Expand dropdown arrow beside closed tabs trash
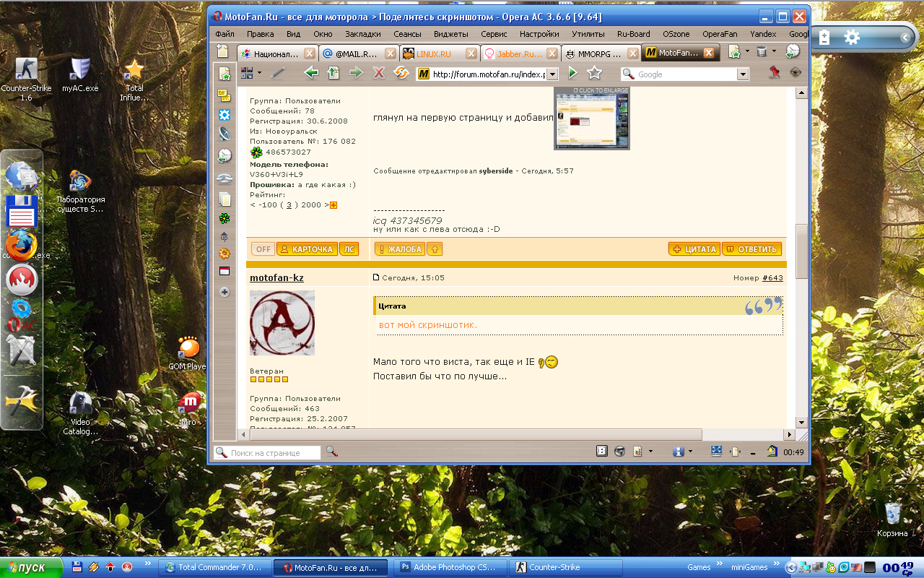The height and width of the screenshot is (578, 924). pos(773,52)
